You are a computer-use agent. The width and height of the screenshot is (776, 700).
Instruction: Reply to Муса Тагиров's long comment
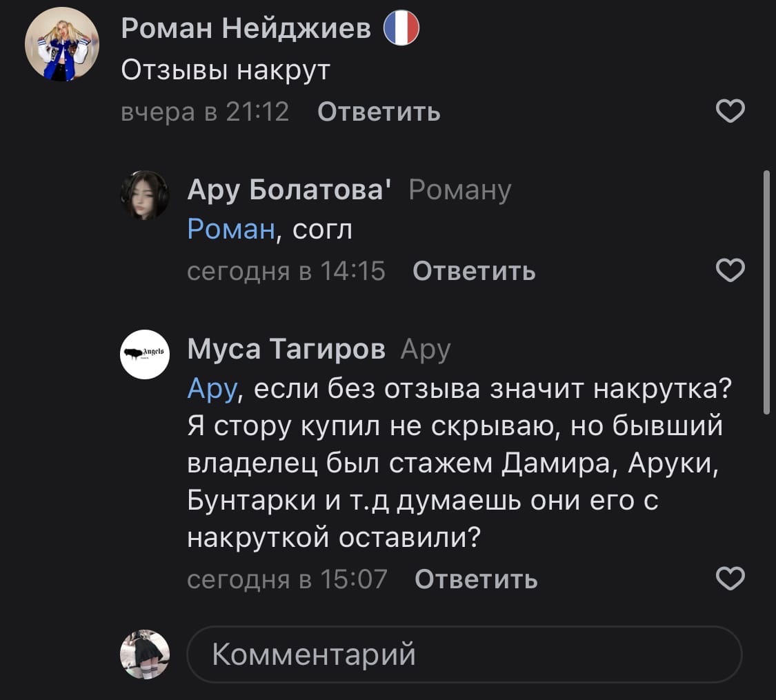point(476,578)
